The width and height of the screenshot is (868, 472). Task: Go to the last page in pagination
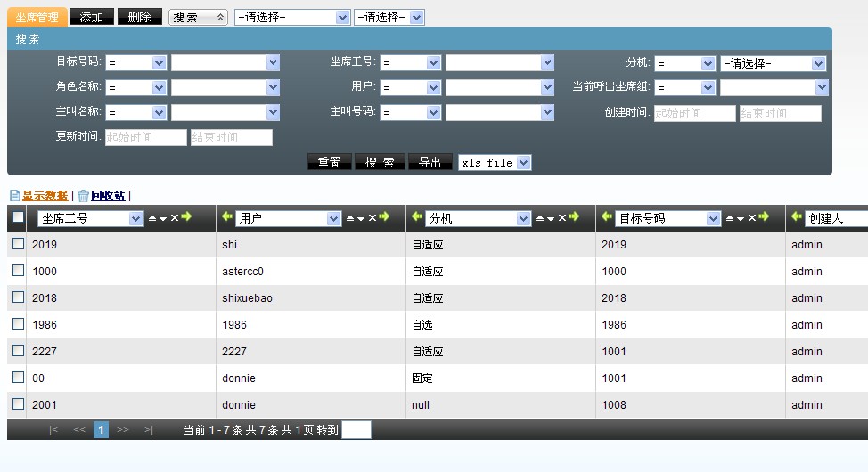point(149,430)
